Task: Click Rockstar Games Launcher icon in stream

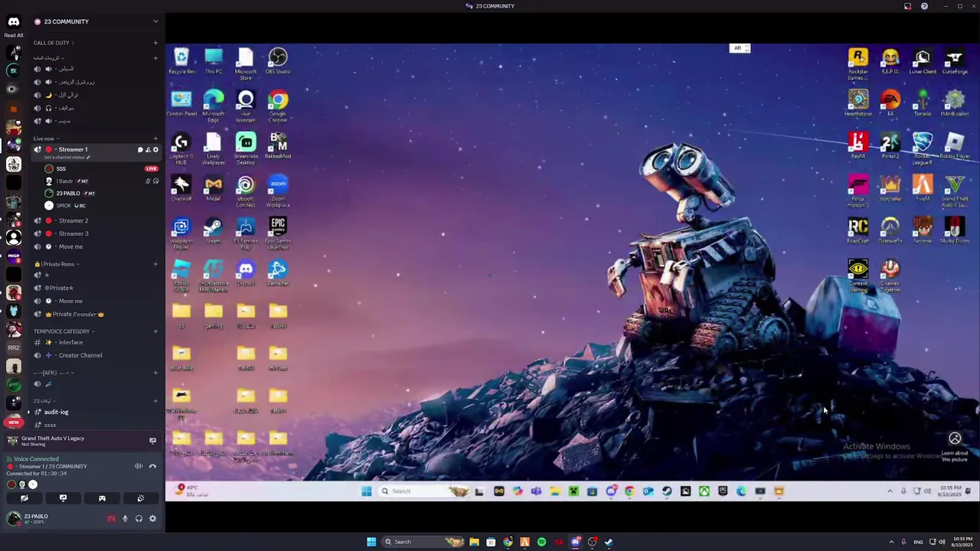Action: (858, 64)
